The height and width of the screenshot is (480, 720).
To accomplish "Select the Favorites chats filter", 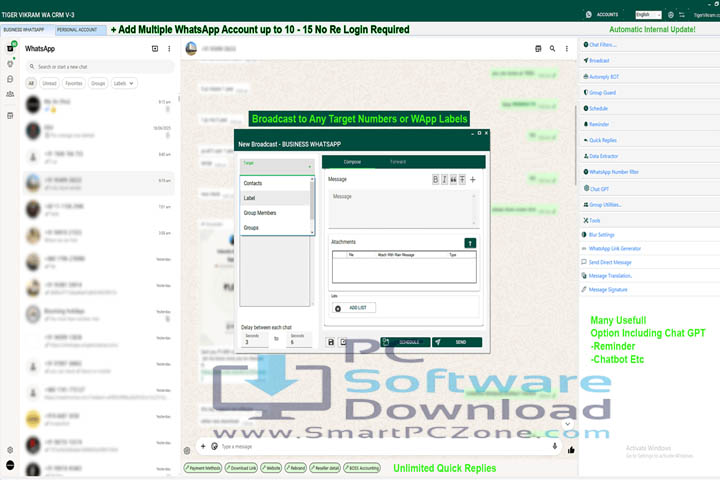I will tap(74, 84).
